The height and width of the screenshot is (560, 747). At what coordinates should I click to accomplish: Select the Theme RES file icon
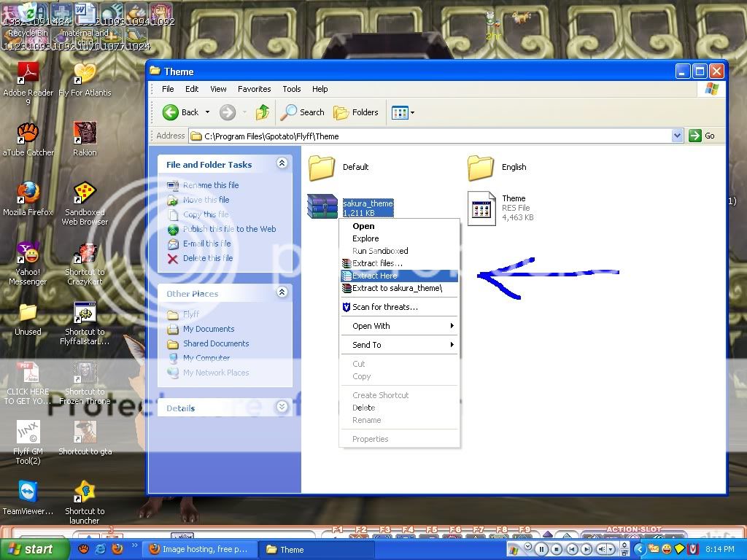(481, 209)
